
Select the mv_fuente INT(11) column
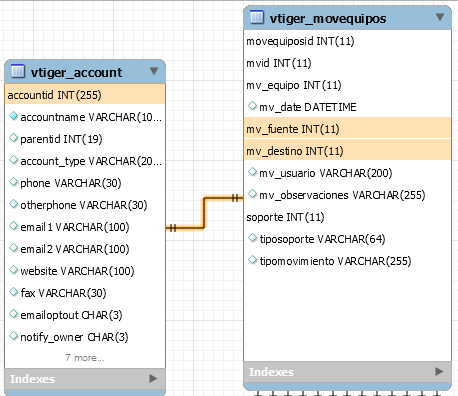(x=347, y=128)
